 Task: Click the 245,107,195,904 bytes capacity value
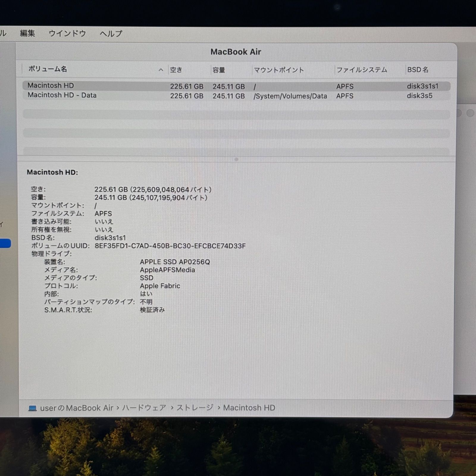(151, 198)
